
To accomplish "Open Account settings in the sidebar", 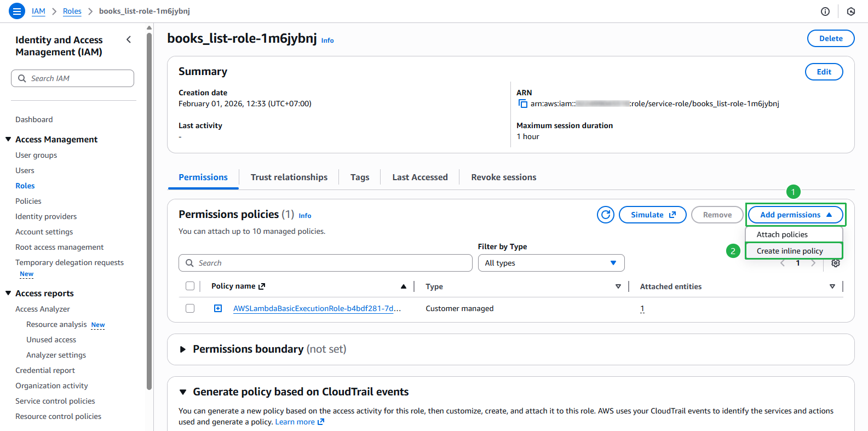I will (x=44, y=232).
